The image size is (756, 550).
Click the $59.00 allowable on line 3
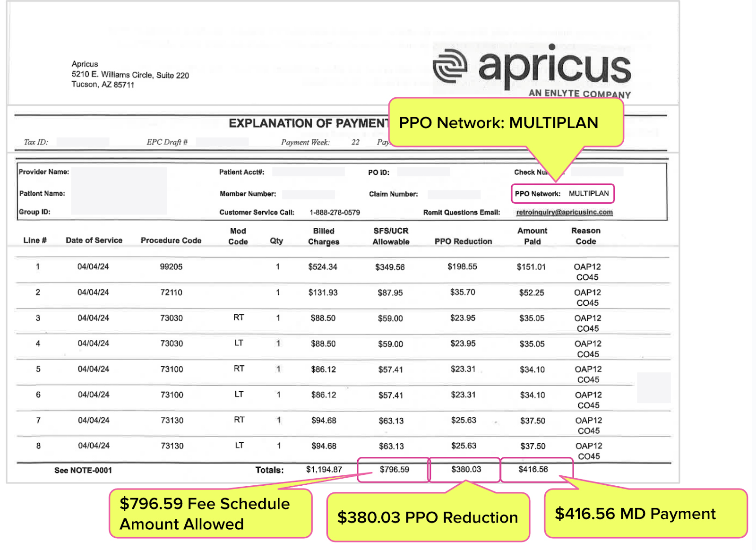pos(390,319)
